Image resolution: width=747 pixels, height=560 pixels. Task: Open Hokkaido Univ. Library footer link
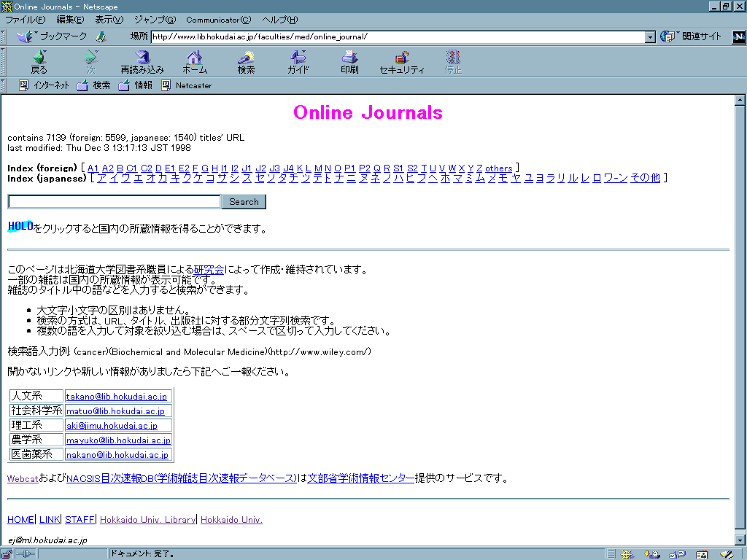click(x=147, y=519)
